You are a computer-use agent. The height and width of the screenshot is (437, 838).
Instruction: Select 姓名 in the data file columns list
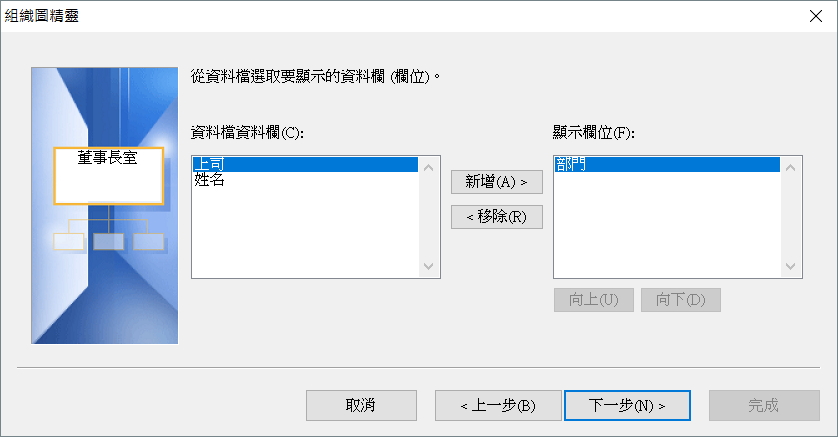(305, 180)
